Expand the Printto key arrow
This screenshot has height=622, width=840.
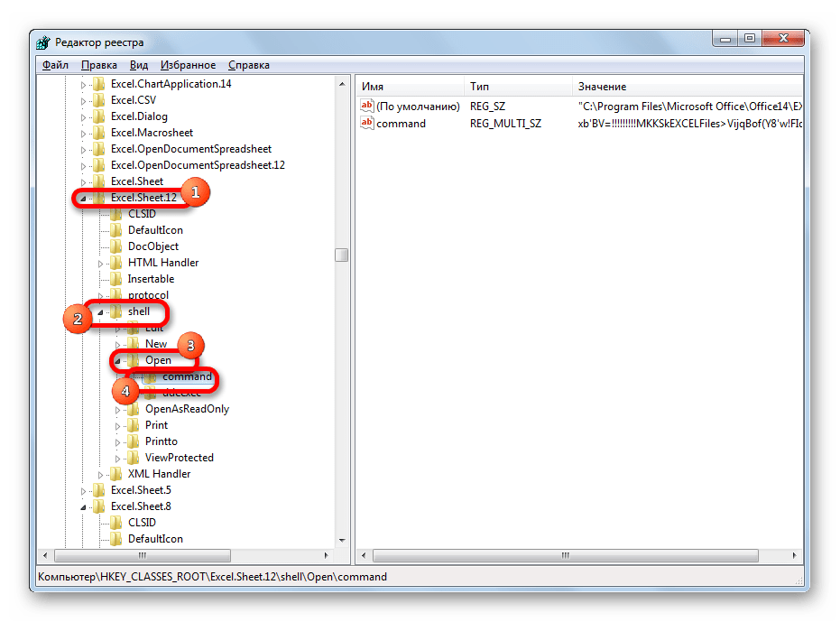(x=117, y=442)
